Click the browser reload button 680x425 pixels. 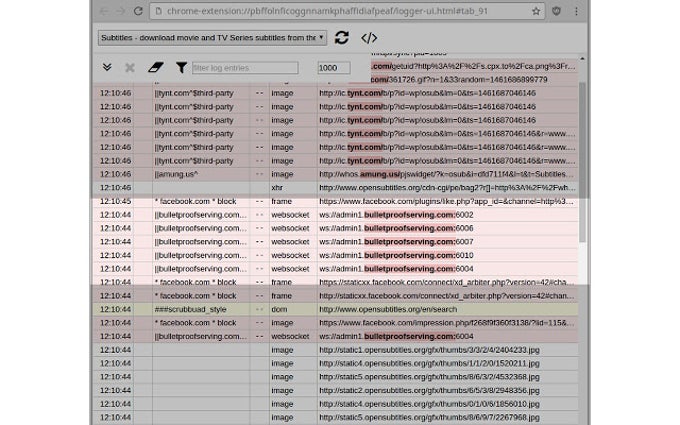138,11
